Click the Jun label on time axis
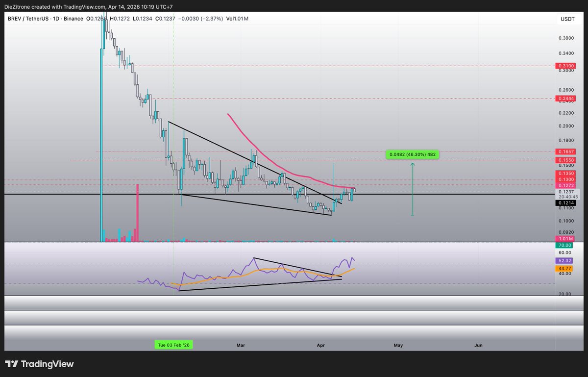This screenshot has width=588, height=377. pyautogui.click(x=479, y=345)
